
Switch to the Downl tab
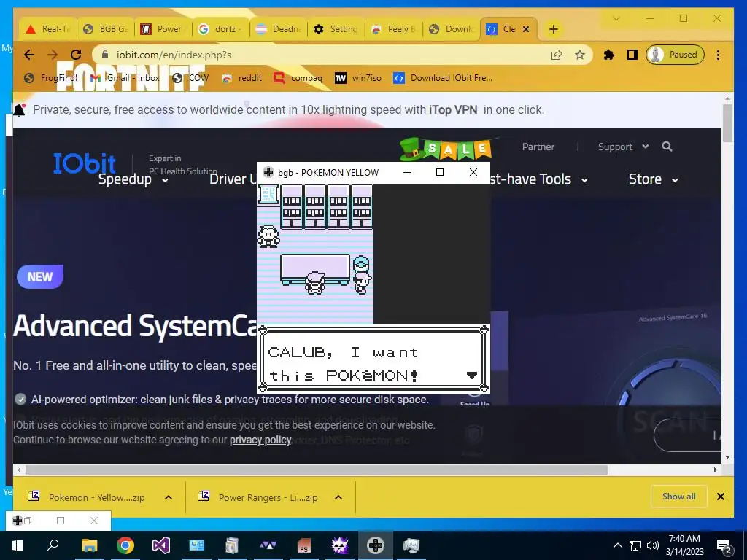tap(451, 29)
